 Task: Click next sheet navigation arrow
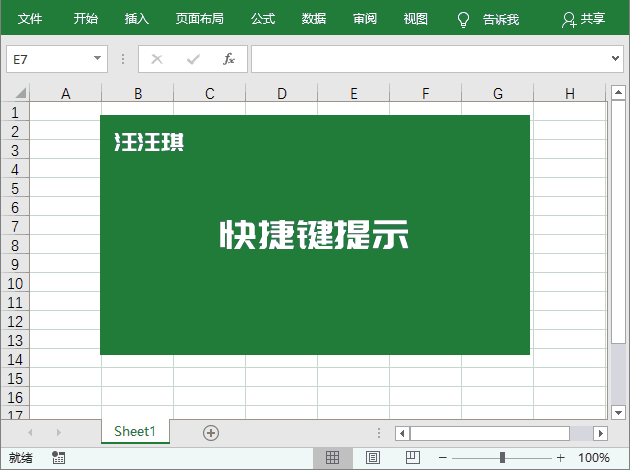coord(59,432)
